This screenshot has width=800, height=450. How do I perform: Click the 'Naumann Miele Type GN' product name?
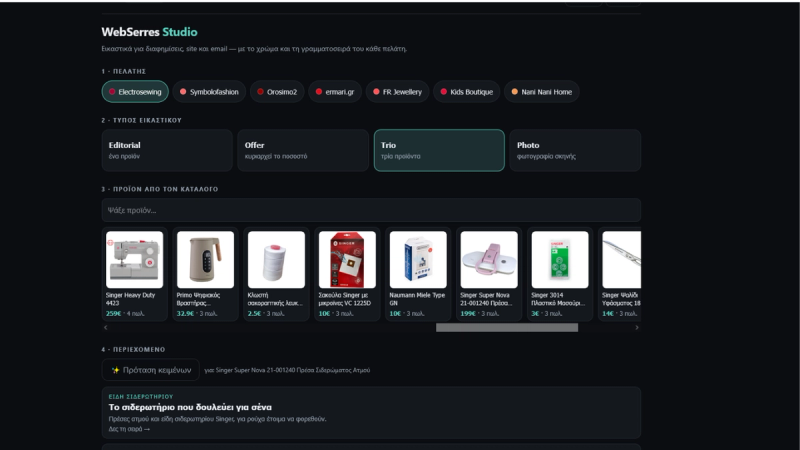(x=417, y=299)
